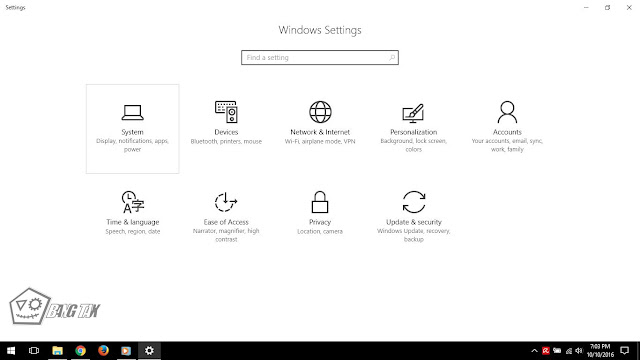
Task: Open System settings via laptop icon
Action: 132,112
